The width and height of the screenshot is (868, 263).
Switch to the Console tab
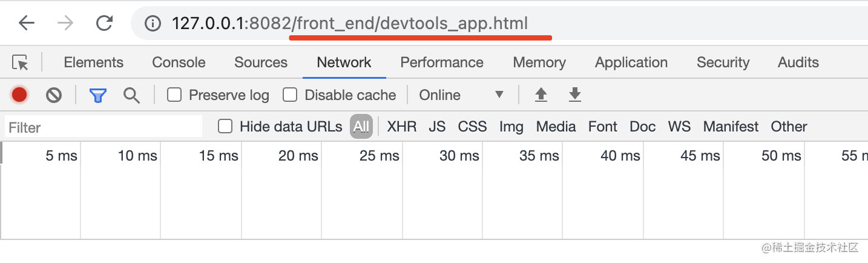tap(179, 62)
